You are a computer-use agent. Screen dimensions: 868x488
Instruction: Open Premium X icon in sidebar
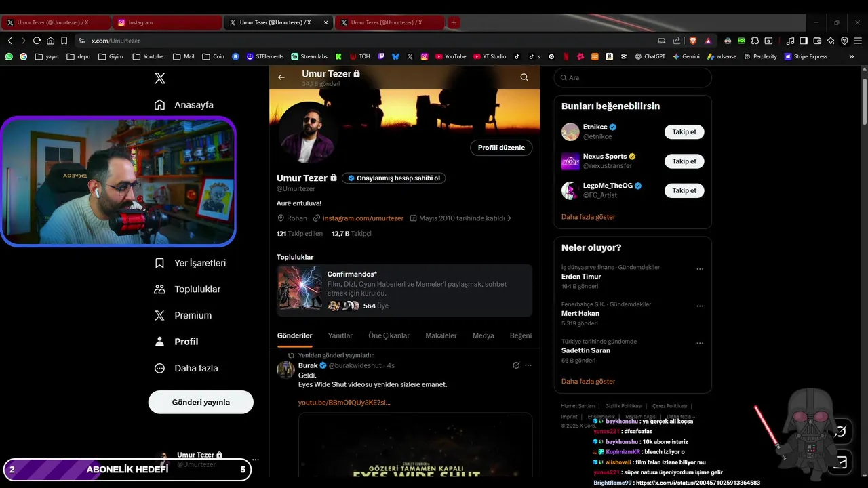tap(159, 315)
